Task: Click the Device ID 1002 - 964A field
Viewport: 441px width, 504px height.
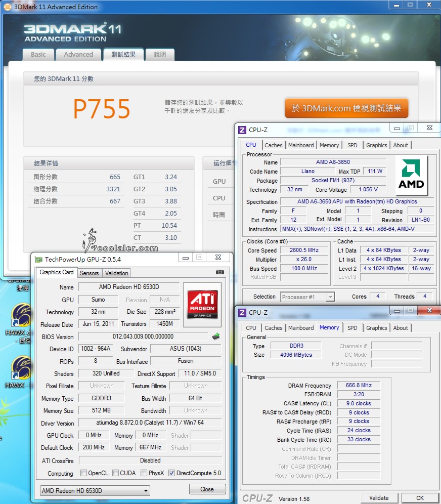Action: tap(96, 349)
